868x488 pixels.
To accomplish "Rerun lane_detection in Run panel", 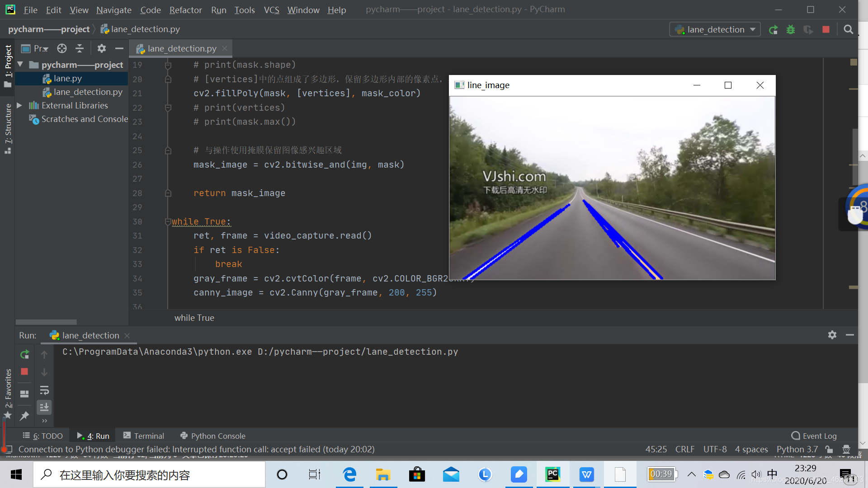I will [24, 355].
